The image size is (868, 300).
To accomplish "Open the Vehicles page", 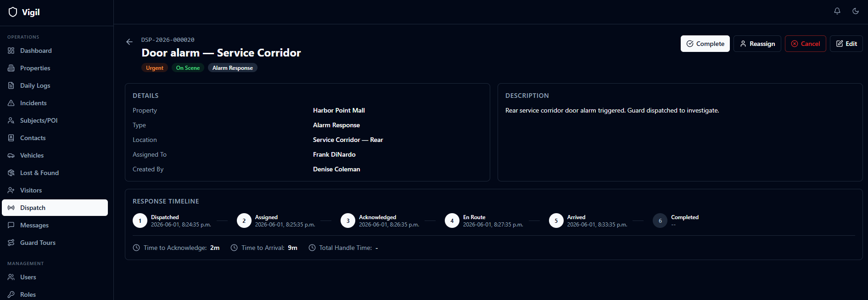I will click(55, 155).
